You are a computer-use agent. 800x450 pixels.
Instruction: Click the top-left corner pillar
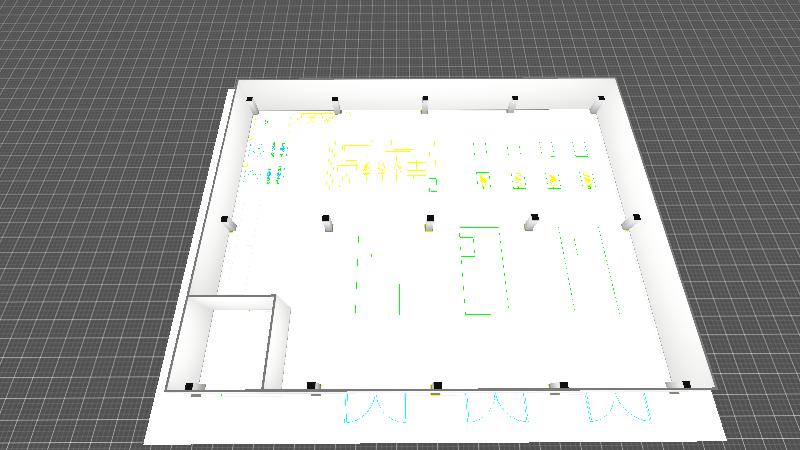tap(250, 103)
